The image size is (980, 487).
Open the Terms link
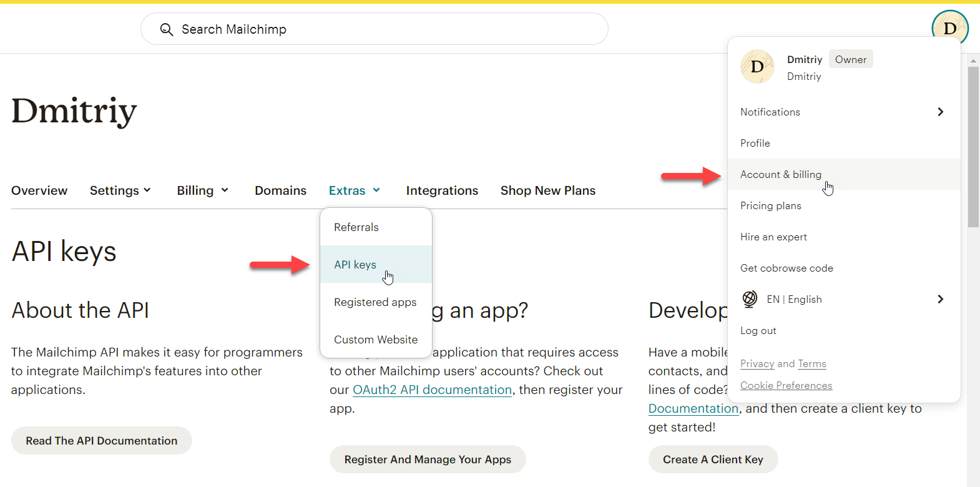coord(811,363)
